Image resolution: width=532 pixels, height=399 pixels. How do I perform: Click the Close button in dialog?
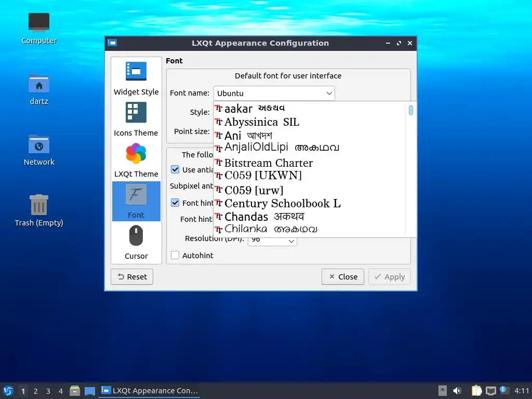click(x=343, y=277)
